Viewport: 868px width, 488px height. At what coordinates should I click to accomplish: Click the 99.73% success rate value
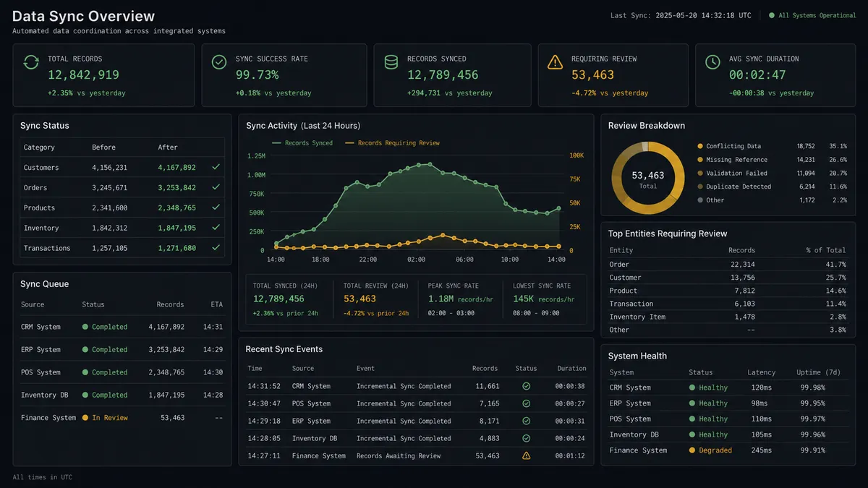257,74
